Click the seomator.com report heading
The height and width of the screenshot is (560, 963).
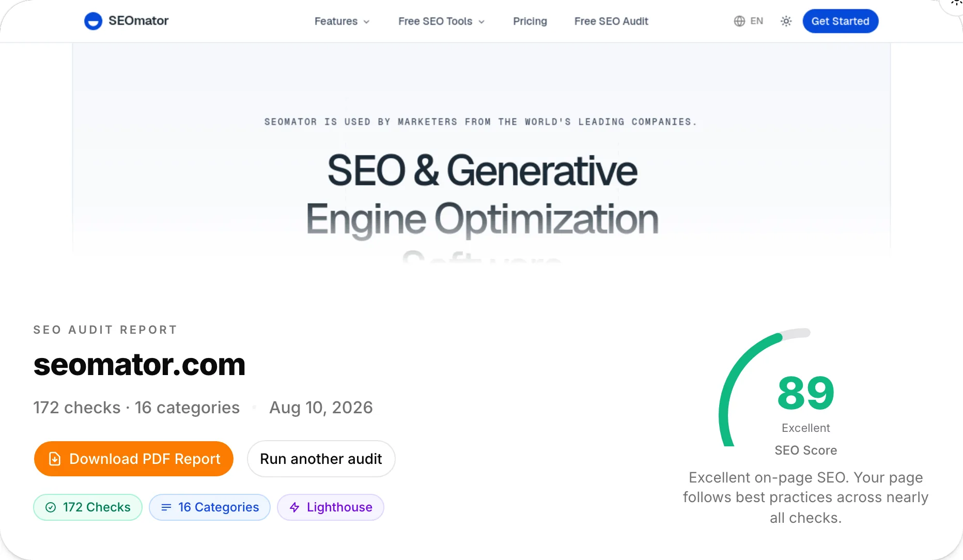(x=139, y=365)
